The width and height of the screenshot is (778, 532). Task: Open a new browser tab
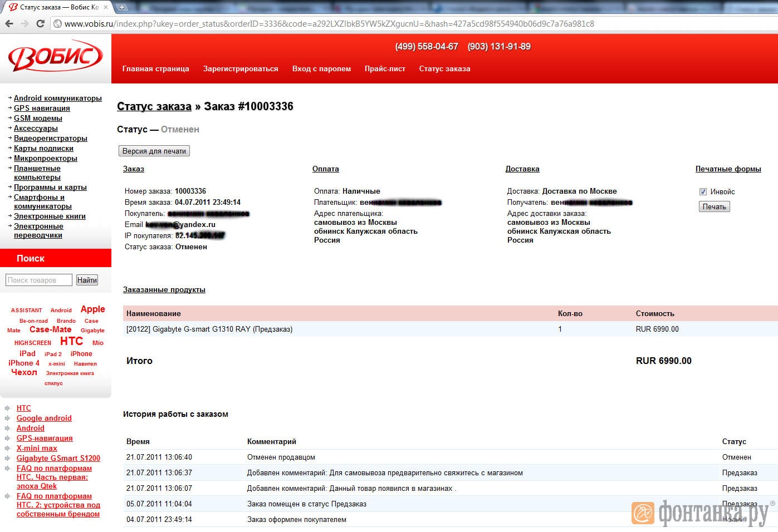[x=121, y=7]
